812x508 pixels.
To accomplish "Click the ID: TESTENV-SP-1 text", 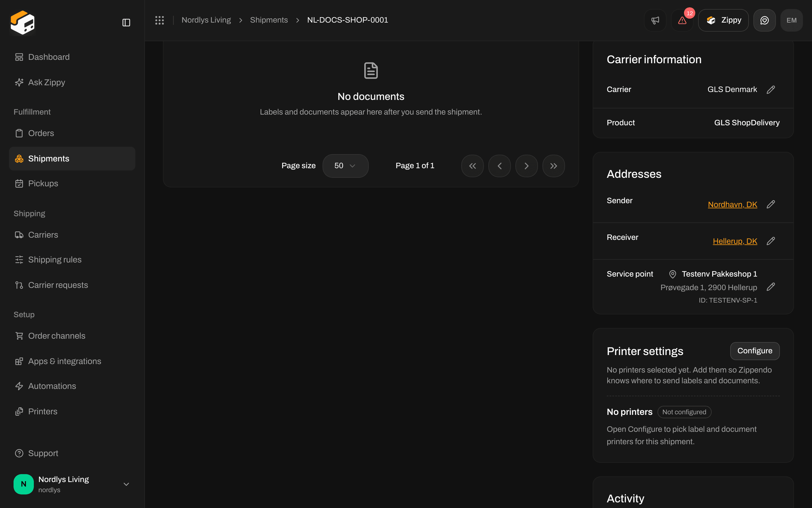I will [728, 300].
